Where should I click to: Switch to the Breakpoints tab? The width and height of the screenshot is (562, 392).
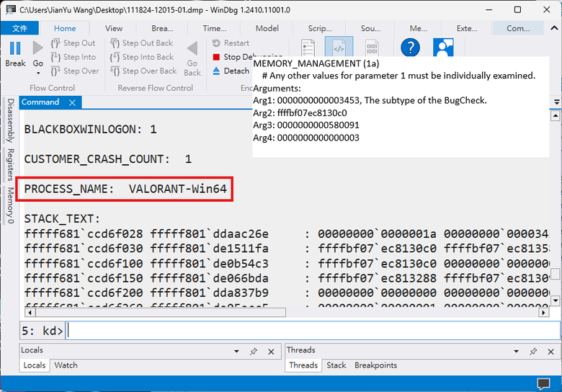click(375, 365)
